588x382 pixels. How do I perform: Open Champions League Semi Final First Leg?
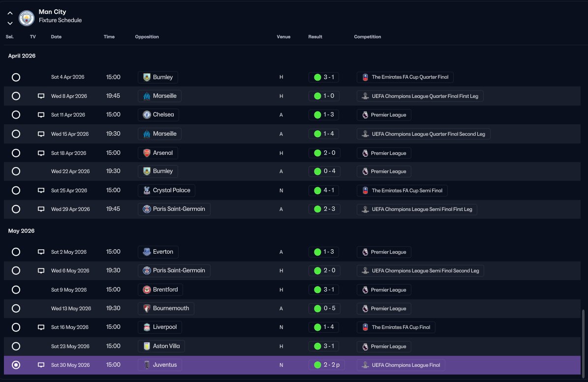pos(417,209)
